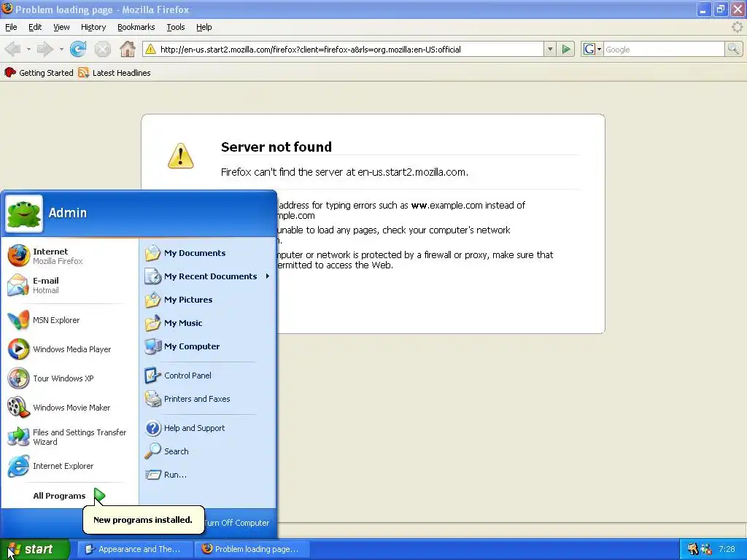Launch Windows Media Player
Viewport: 747px width, 560px height.
click(x=69, y=349)
